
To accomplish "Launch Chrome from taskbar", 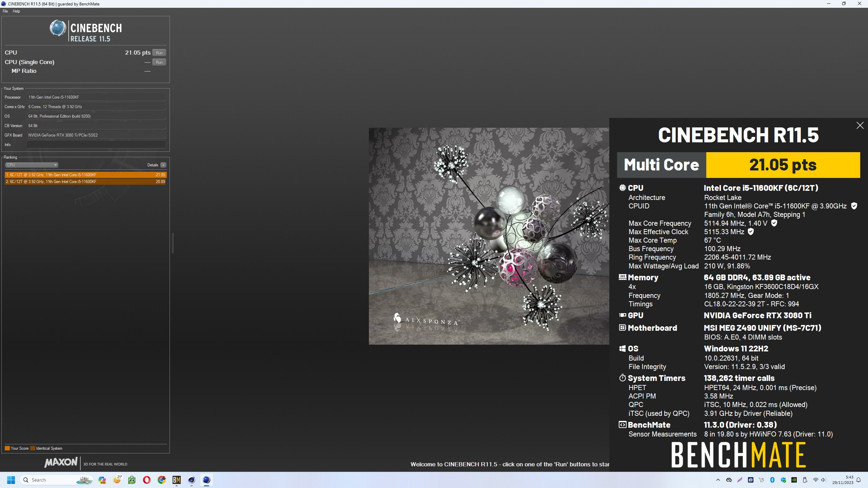I will pos(162,480).
